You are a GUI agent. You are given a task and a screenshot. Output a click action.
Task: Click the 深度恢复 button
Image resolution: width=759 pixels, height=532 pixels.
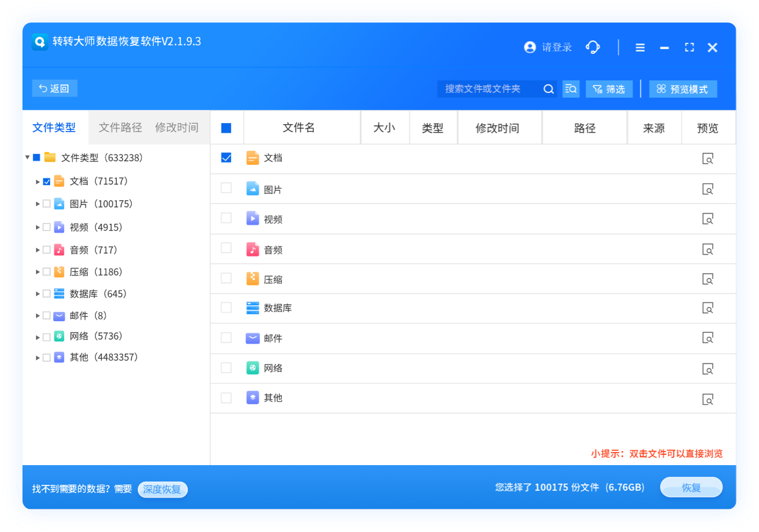point(162,489)
